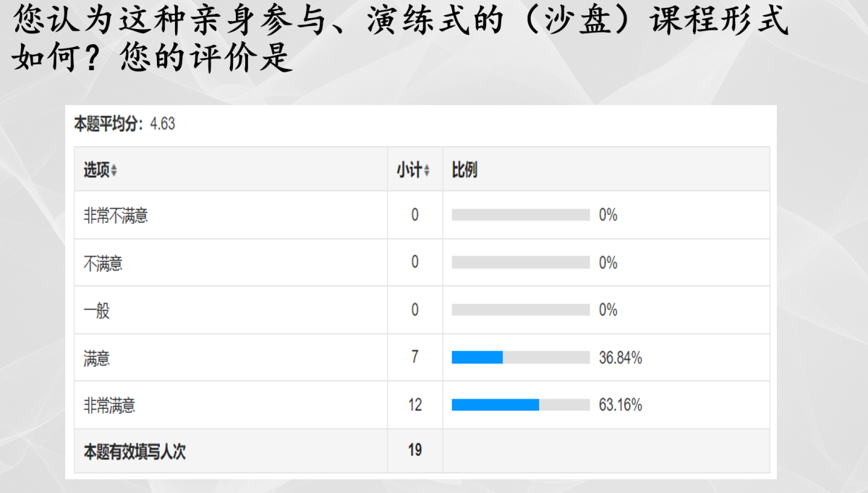Click the subtotal count 12
The image size is (868, 493).
415,405
